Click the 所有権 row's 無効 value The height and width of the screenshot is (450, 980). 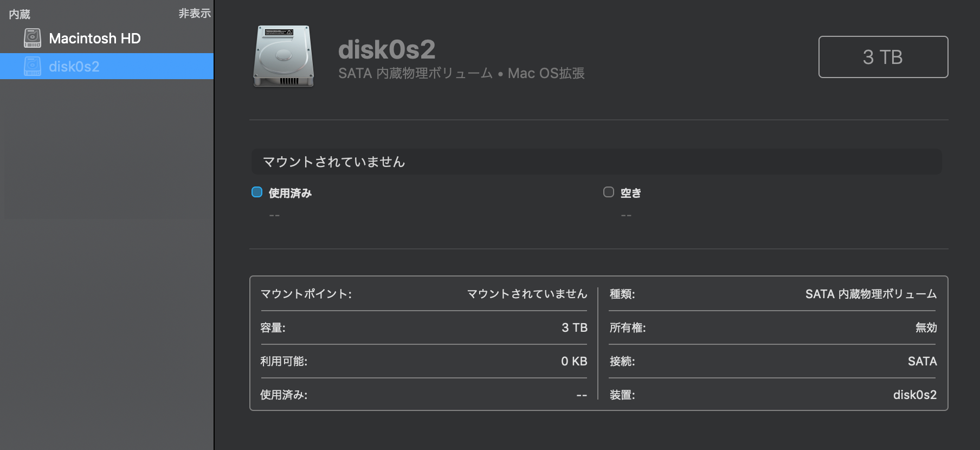926,327
